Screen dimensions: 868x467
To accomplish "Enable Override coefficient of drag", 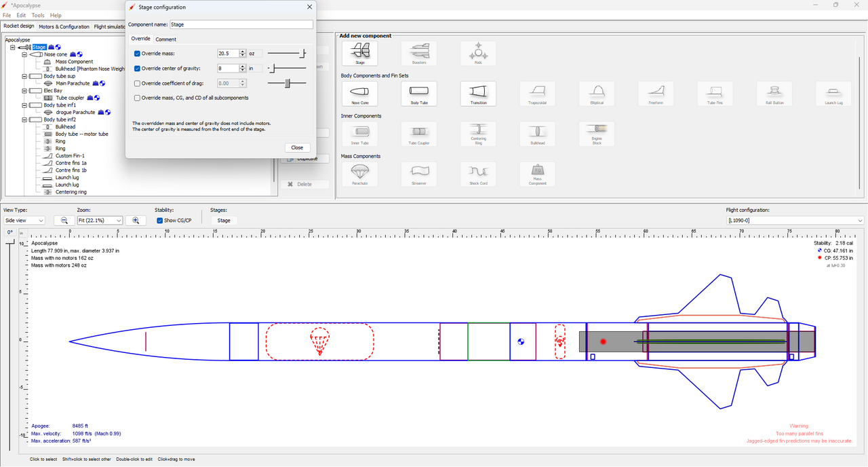I will click(x=138, y=83).
